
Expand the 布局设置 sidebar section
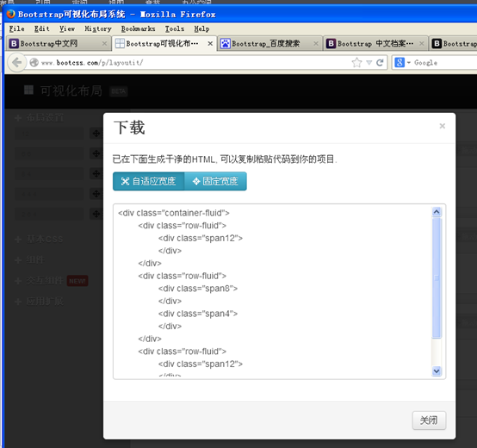[40, 117]
